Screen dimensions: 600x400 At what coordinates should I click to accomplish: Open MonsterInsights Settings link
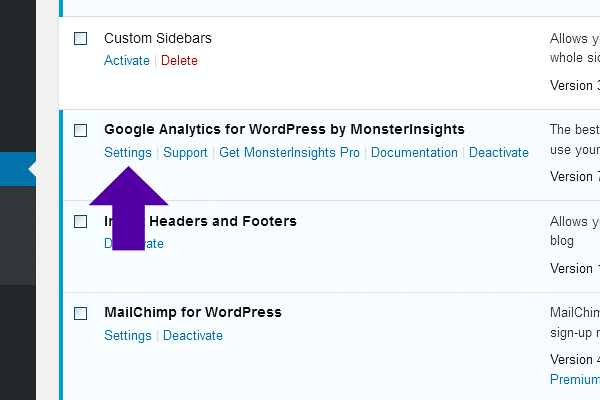coord(127,153)
